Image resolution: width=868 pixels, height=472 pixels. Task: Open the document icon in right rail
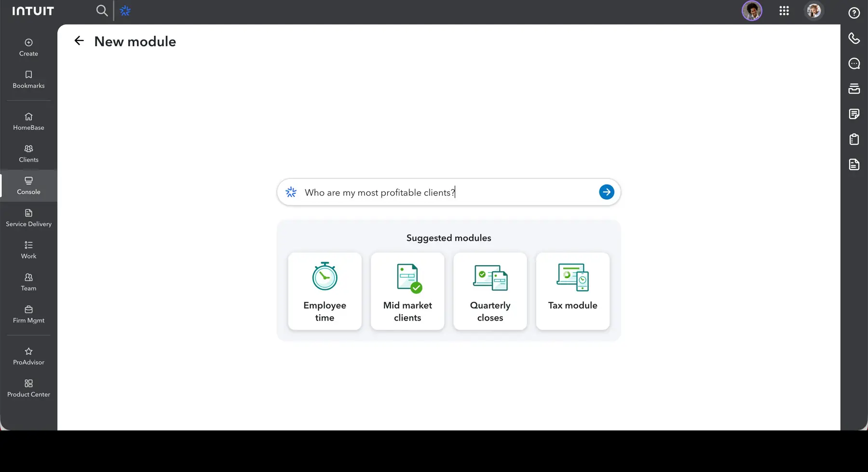(x=854, y=165)
